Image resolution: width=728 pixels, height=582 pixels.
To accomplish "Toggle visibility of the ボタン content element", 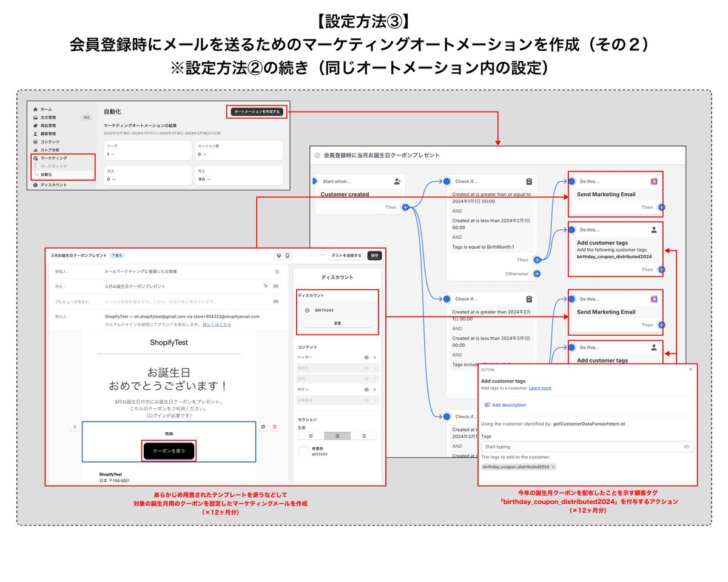I will pos(366,389).
